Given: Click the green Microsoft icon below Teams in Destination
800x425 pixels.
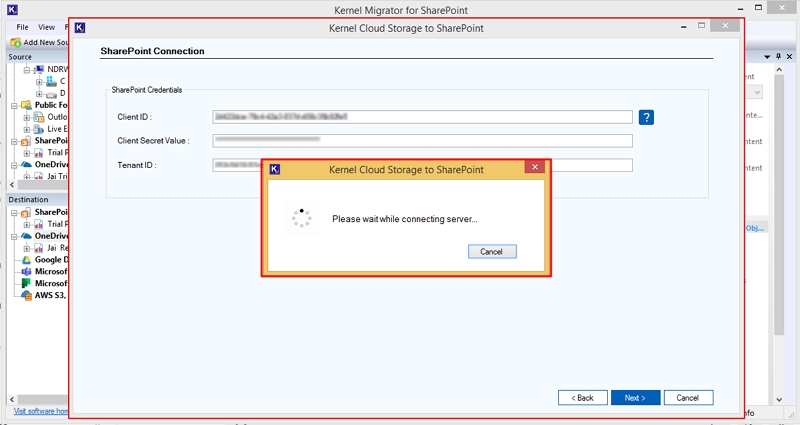Looking at the screenshot, I should (27, 283).
